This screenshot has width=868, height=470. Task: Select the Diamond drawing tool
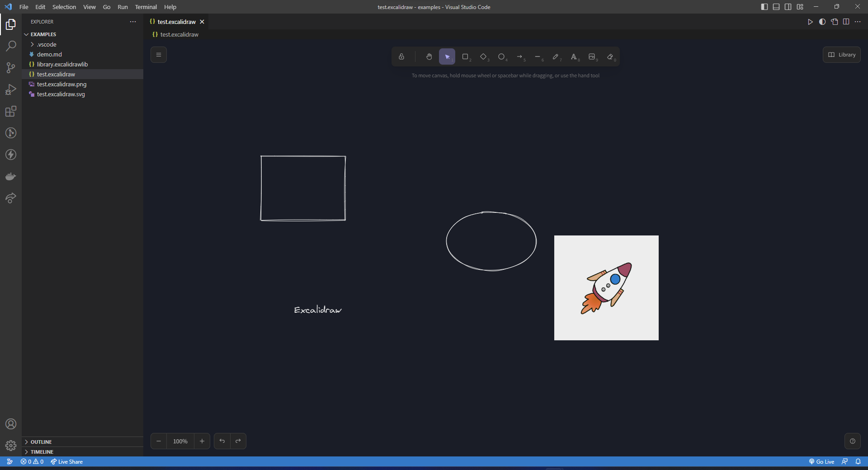(x=484, y=56)
